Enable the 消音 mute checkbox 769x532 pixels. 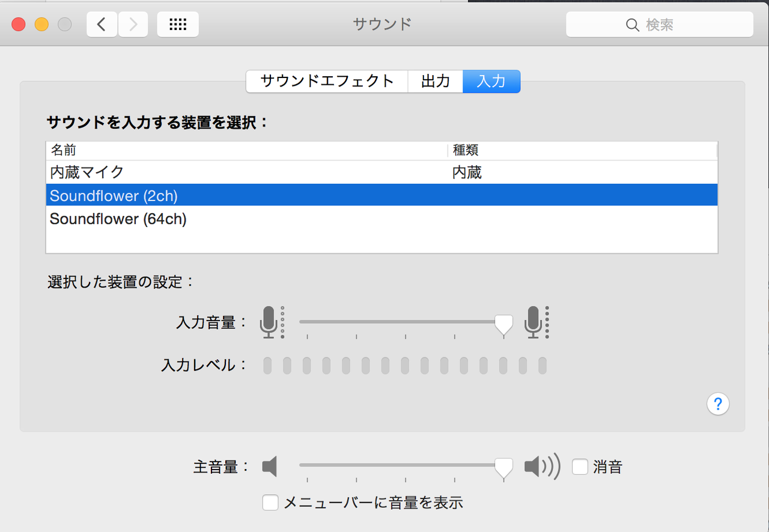tap(580, 467)
